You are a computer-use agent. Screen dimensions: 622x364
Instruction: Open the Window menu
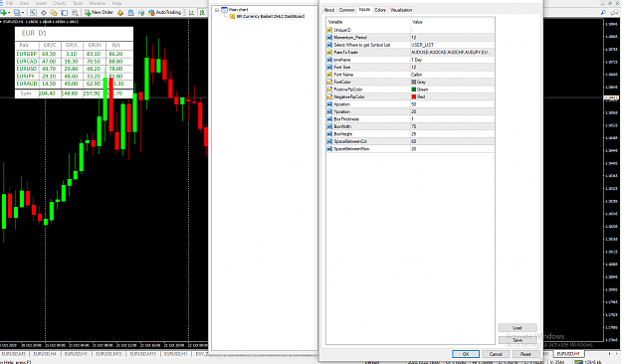pyautogui.click(x=98, y=3)
